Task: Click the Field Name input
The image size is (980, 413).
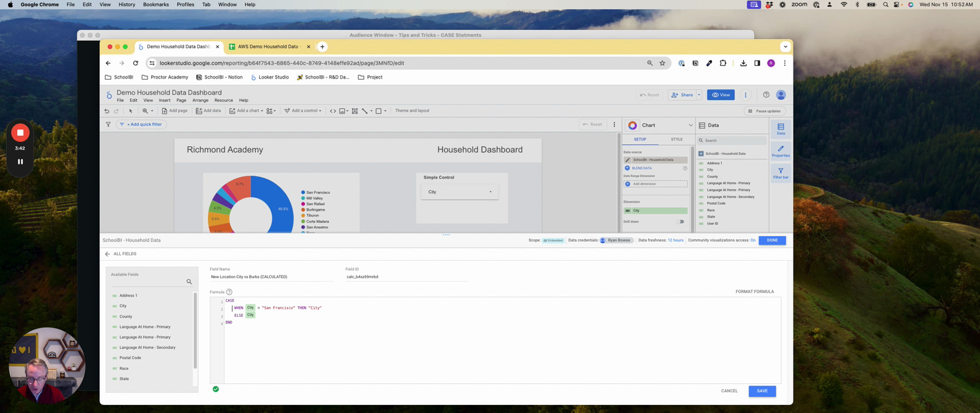Action: (271, 277)
